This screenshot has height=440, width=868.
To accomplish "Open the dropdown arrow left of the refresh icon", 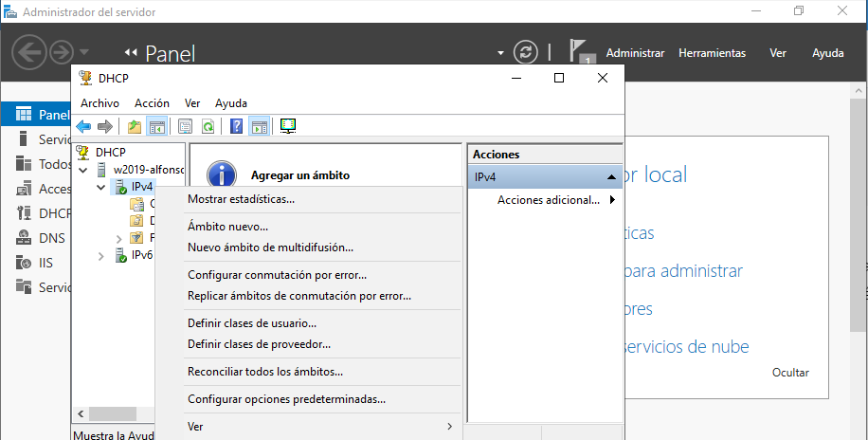I will (500, 53).
